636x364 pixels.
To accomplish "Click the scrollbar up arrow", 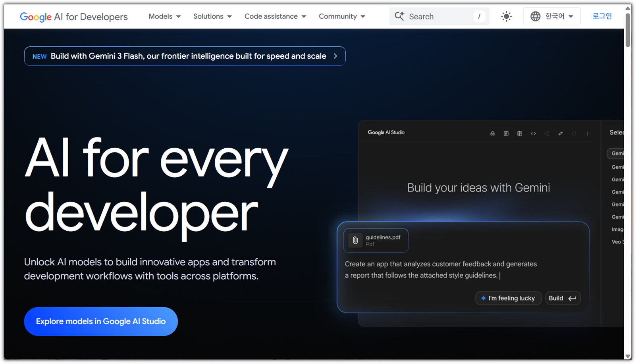I will tap(628, 8).
